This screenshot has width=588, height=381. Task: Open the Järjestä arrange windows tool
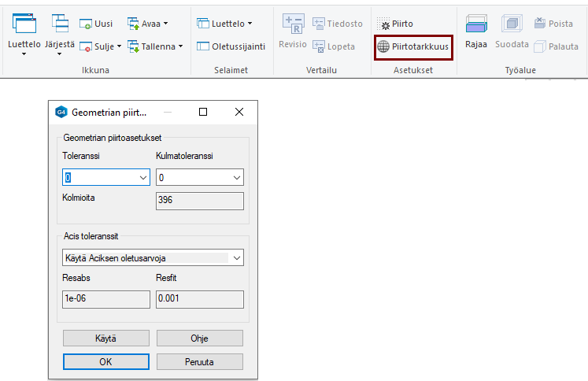coord(60,26)
